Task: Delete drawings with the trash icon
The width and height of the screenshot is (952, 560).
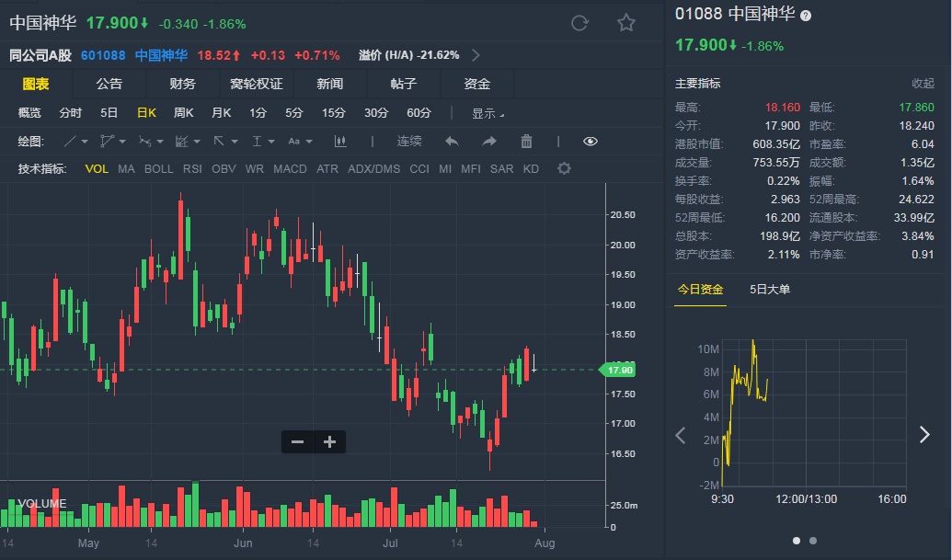Action: point(527,141)
